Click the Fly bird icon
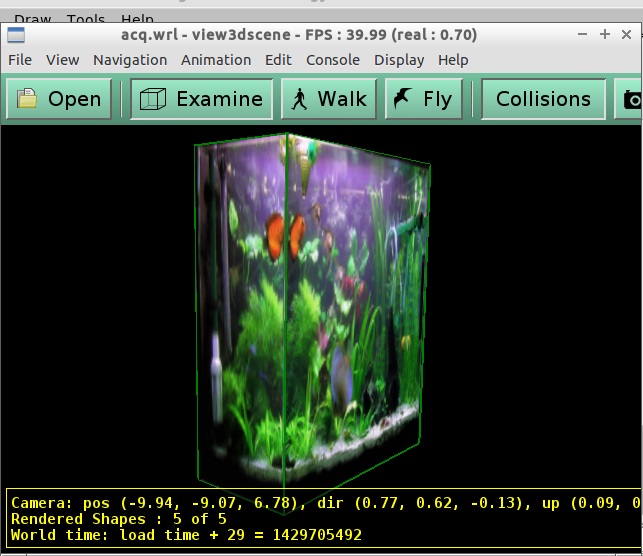643x556 pixels. click(402, 99)
